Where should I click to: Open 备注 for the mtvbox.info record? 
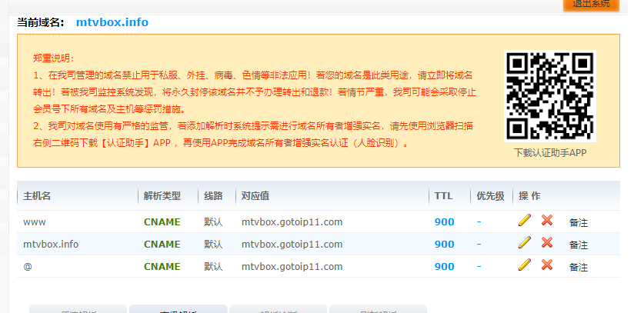(x=578, y=245)
